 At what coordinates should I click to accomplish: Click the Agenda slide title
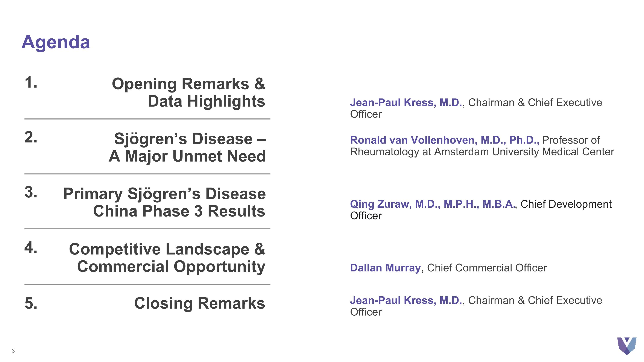(x=56, y=42)
